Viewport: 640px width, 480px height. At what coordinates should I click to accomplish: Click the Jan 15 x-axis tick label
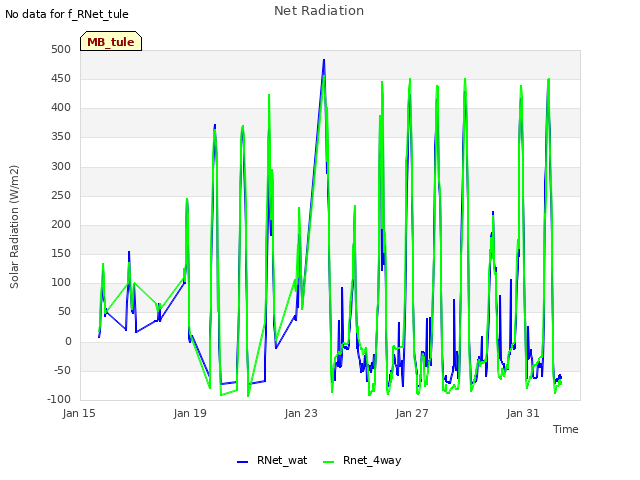coord(79,413)
